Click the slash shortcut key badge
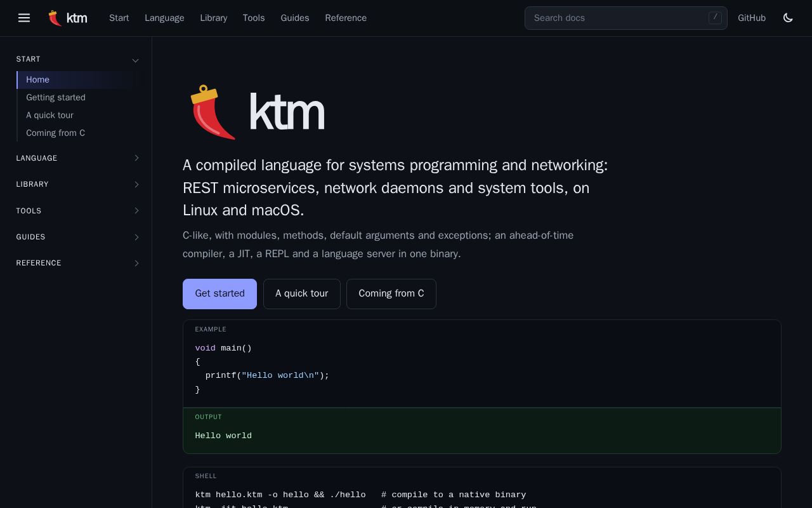The width and height of the screenshot is (812, 508). (715, 18)
